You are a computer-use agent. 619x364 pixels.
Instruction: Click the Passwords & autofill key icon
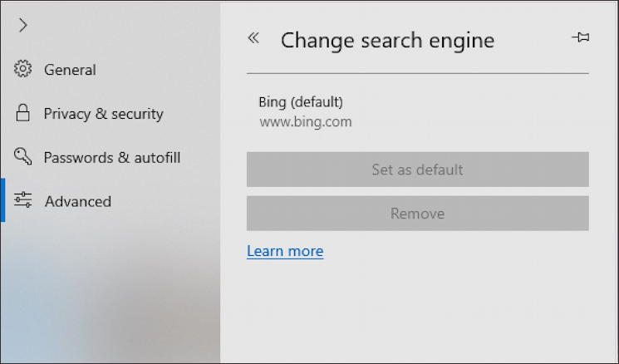point(23,156)
